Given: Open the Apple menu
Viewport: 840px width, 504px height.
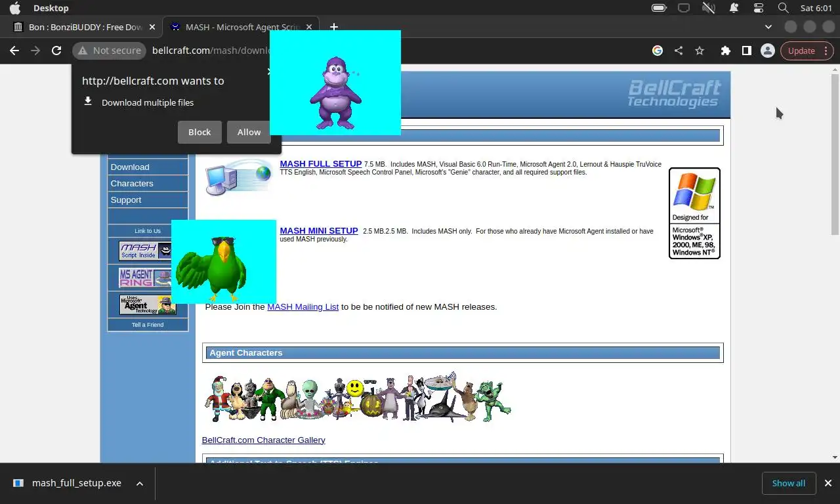Looking at the screenshot, I should pyautogui.click(x=14, y=8).
